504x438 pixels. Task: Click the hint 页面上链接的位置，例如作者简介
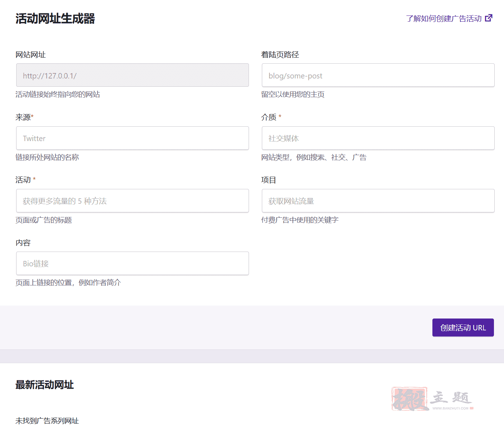coord(68,283)
